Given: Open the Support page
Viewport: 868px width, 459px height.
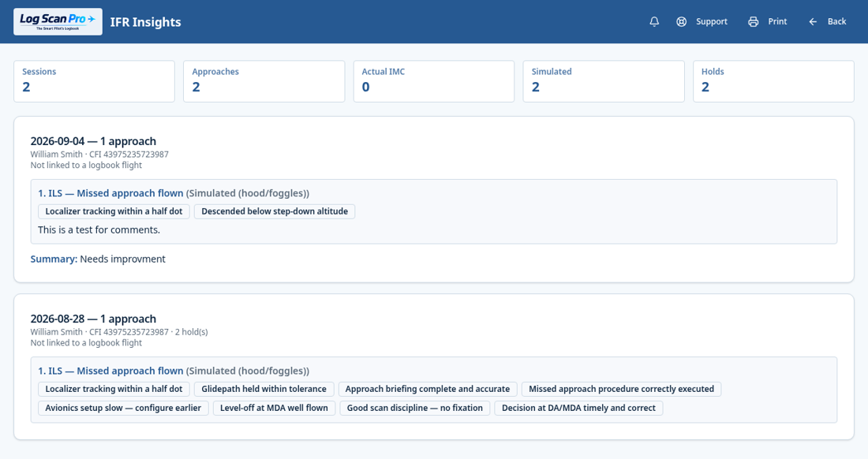Looking at the screenshot, I should (x=702, y=21).
